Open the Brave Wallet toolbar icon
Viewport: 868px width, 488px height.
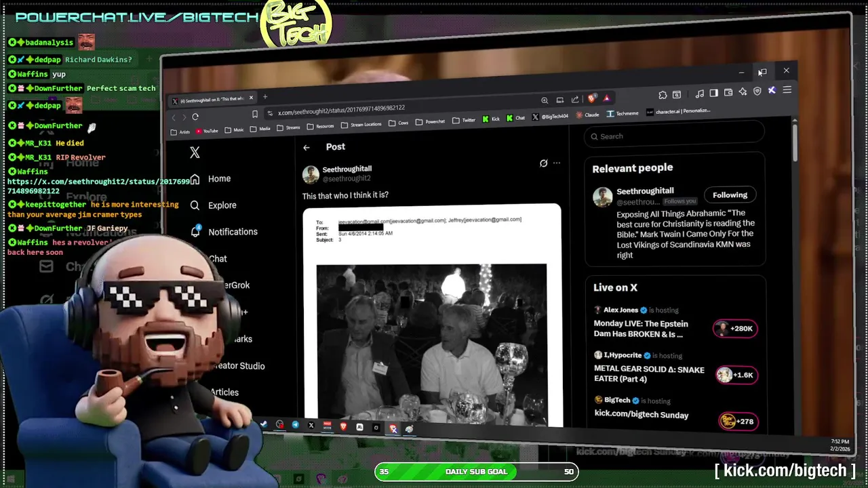coord(728,92)
